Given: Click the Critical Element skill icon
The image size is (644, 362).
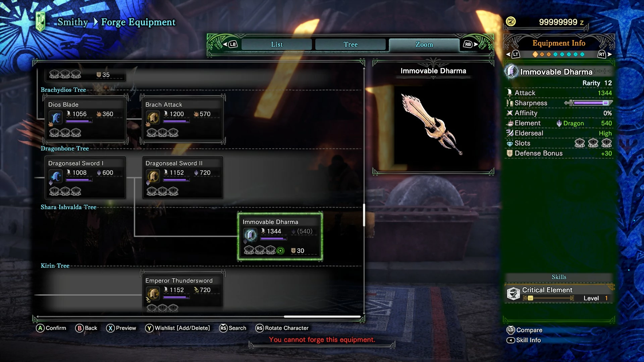Looking at the screenshot, I should pos(513,294).
